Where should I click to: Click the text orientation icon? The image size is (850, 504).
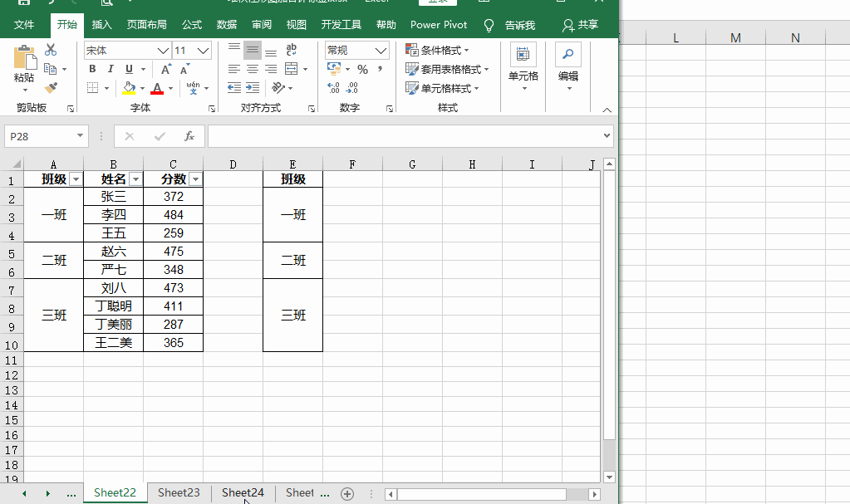(278, 88)
